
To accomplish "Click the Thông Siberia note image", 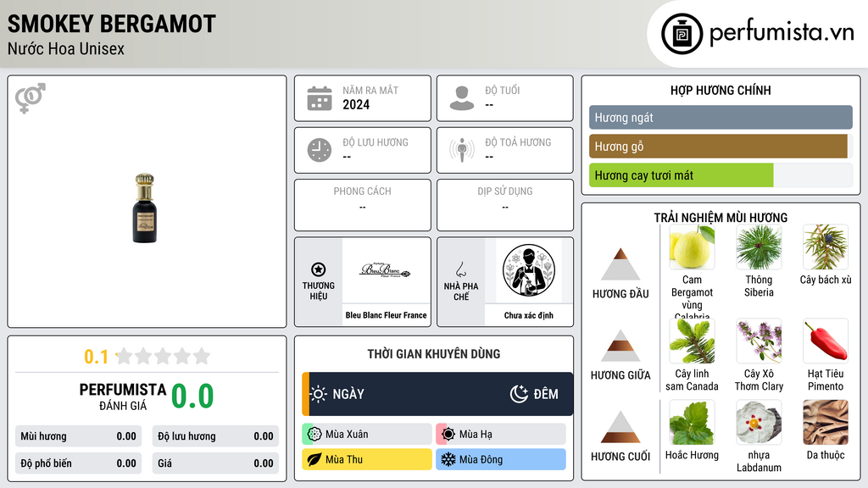I will [759, 247].
